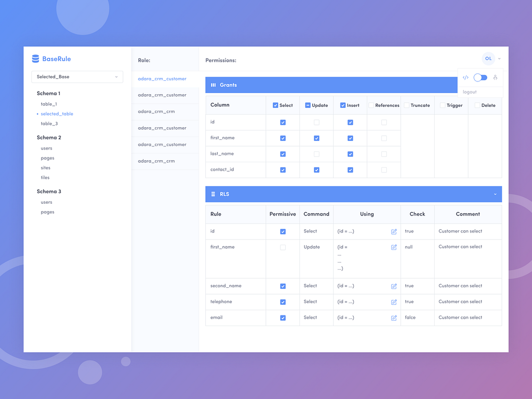Image resolution: width=532 pixels, height=399 pixels.
Task: Enable the Trigger header checkbox
Action: (443, 105)
